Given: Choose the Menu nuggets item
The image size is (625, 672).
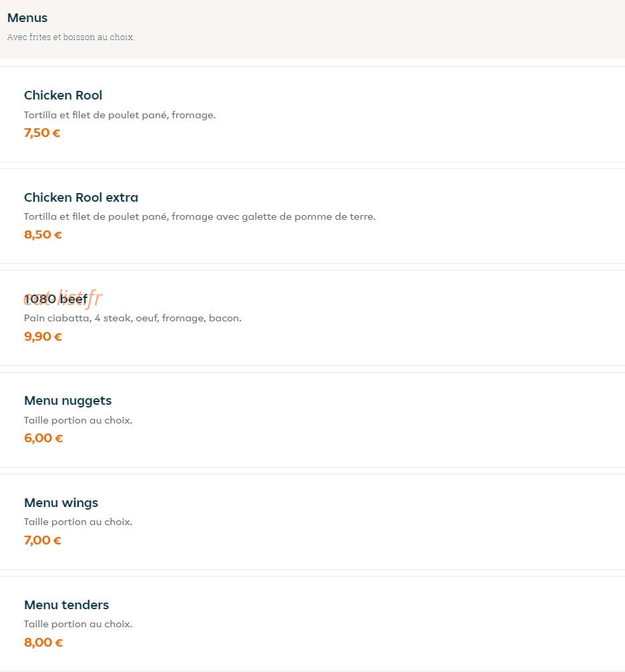Looking at the screenshot, I should tap(312, 419).
